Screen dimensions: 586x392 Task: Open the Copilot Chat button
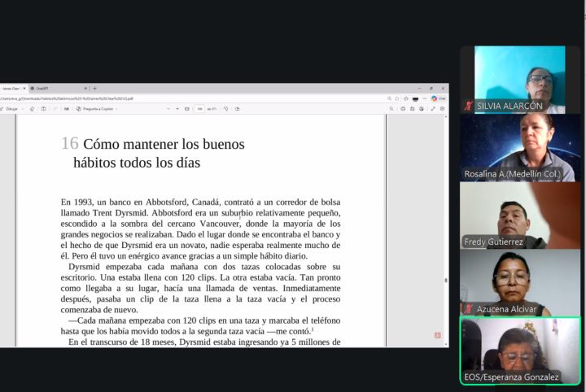[x=438, y=98]
